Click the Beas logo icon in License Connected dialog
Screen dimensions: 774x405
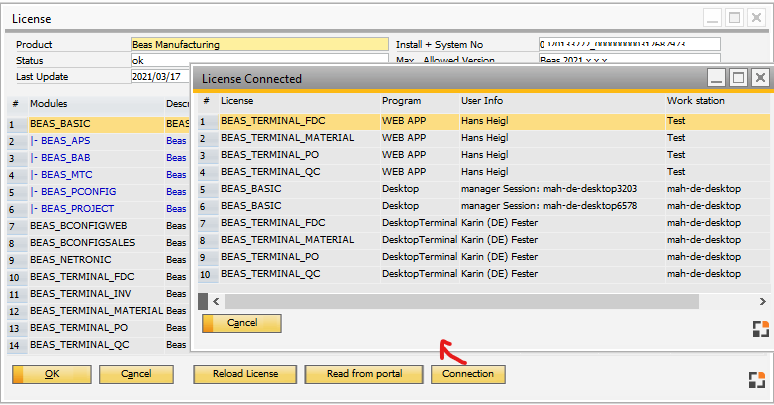[759, 329]
